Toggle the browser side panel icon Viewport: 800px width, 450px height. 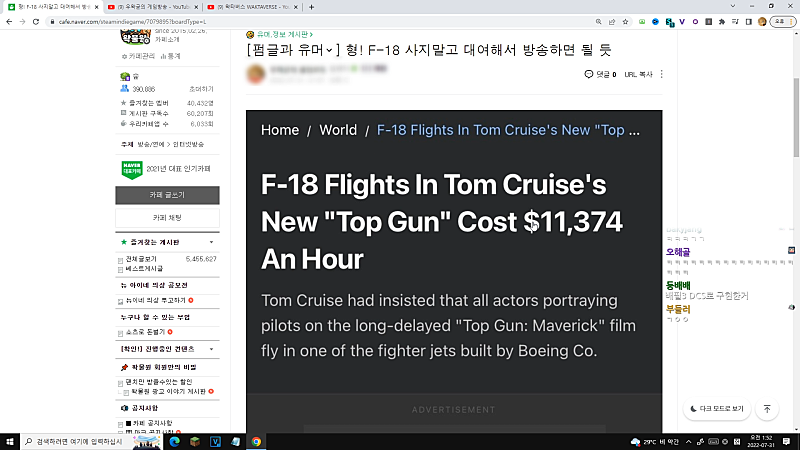748,22
